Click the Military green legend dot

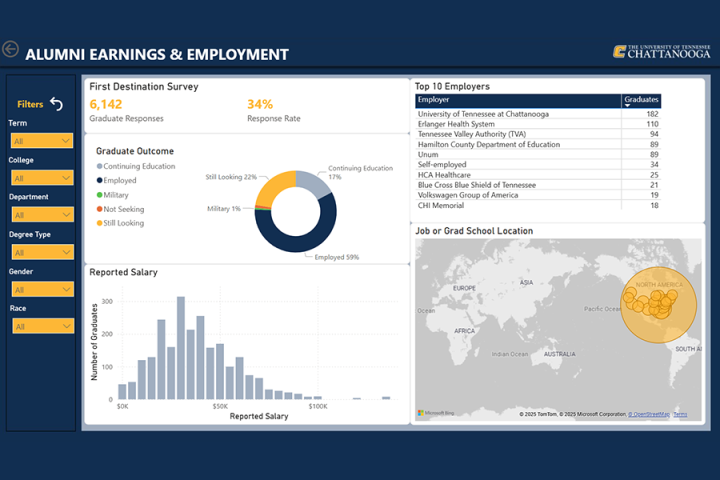click(x=100, y=195)
